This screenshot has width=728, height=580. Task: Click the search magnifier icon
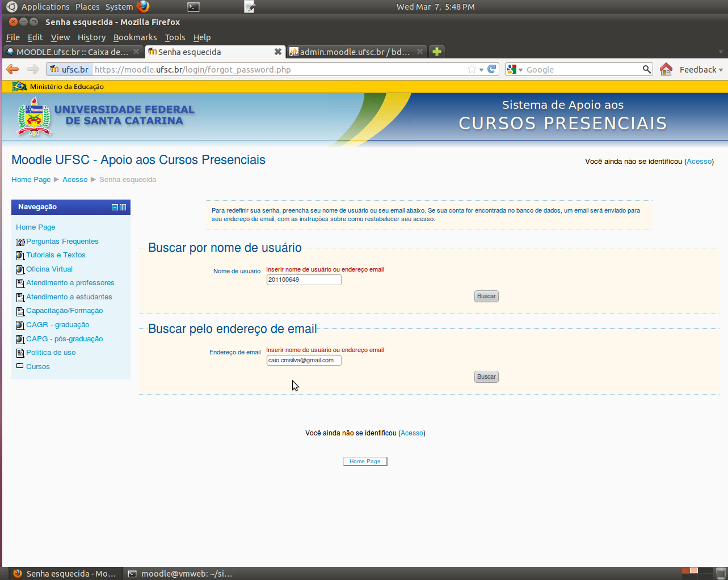click(647, 69)
